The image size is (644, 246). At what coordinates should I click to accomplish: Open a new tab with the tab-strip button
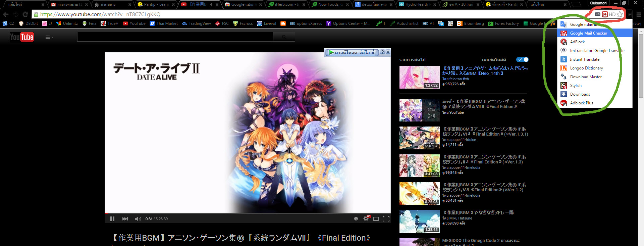tap(576, 4)
